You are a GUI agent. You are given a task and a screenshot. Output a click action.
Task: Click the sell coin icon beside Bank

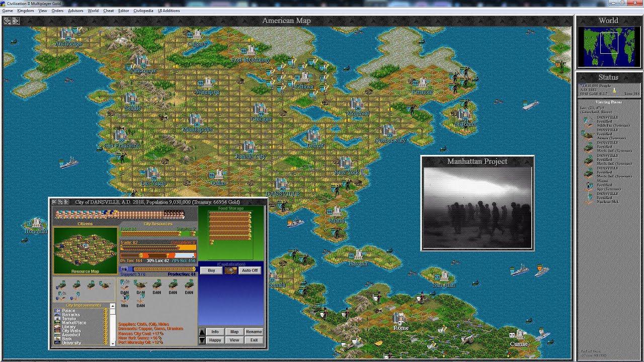(x=105, y=339)
